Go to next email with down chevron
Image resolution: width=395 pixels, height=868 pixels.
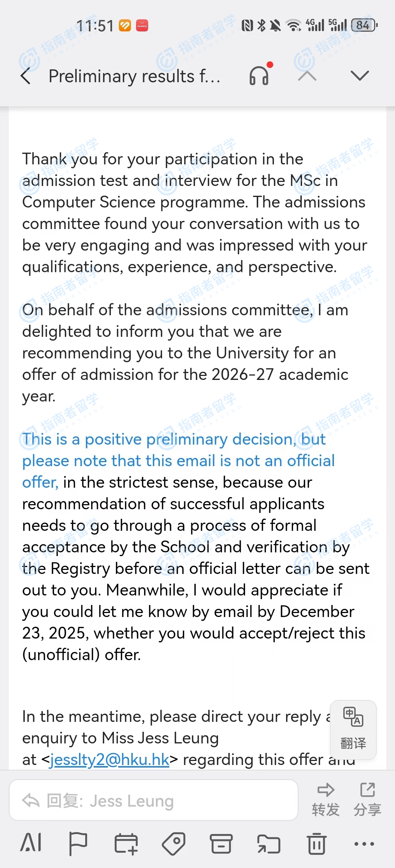coord(360,76)
